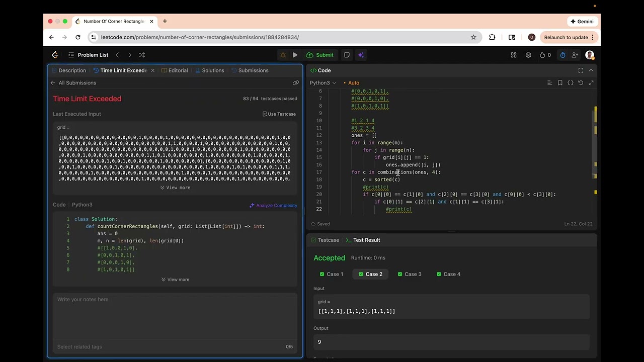Run the code with the play icon

tap(295, 55)
